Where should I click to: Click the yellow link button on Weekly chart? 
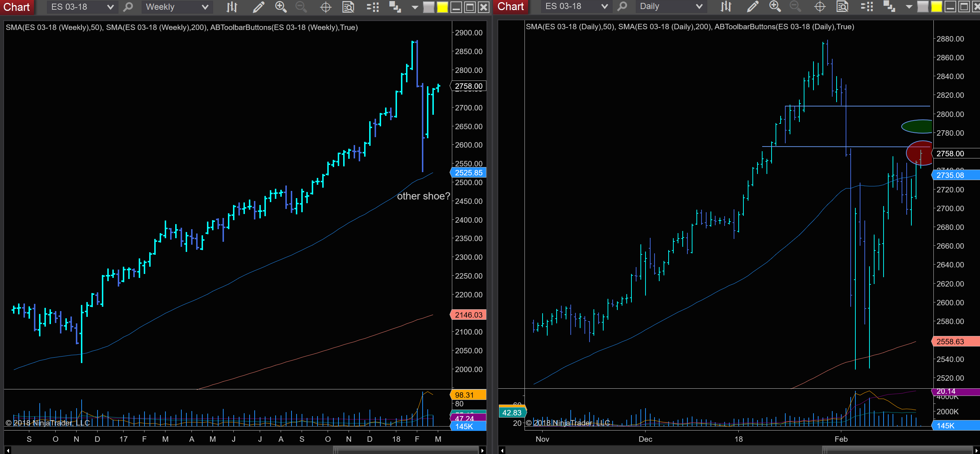442,7
